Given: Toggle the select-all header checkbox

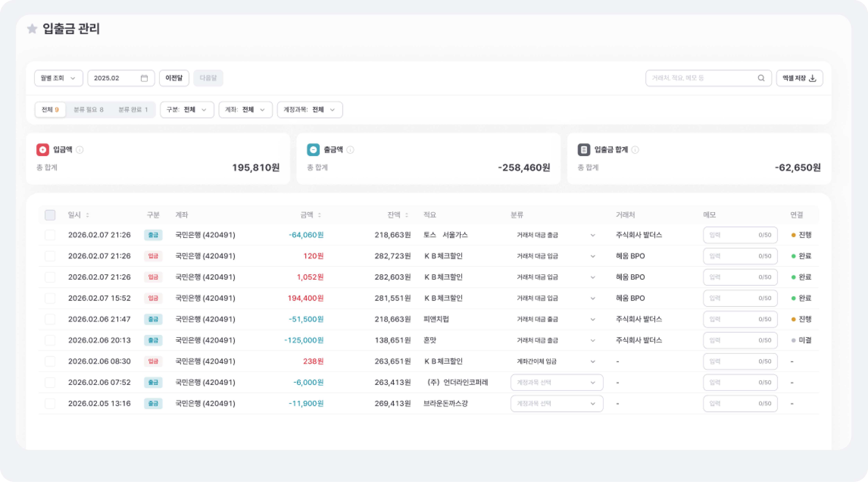Looking at the screenshot, I should (50, 215).
